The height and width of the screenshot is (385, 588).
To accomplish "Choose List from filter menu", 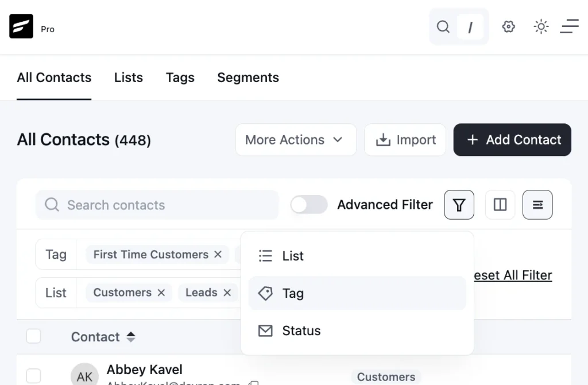I will pyautogui.click(x=357, y=256).
